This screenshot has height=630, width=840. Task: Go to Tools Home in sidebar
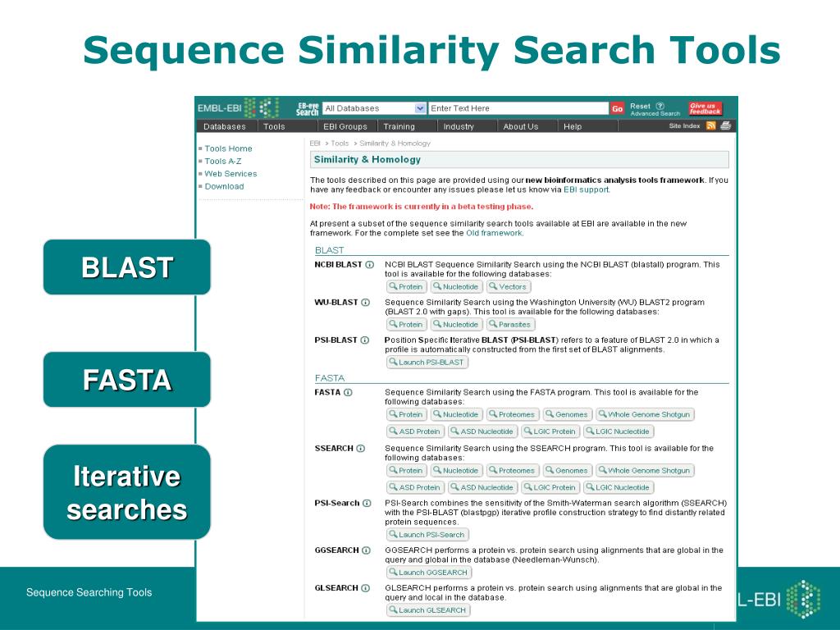pyautogui.click(x=228, y=148)
